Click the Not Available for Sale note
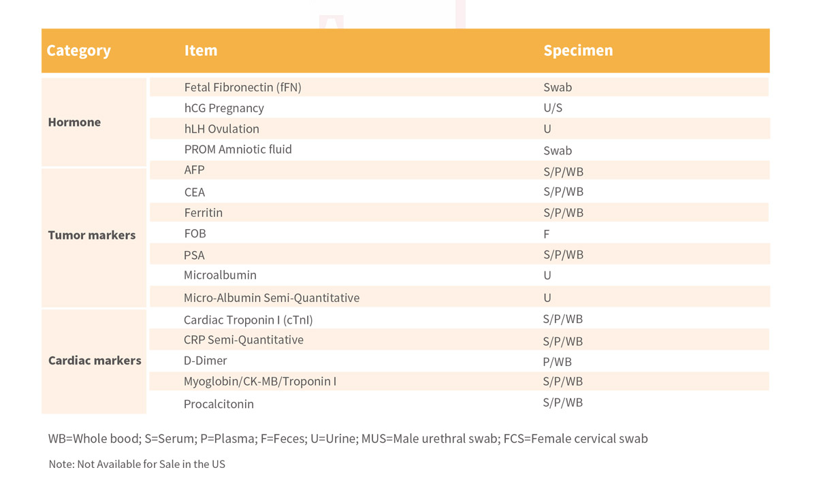This screenshot has width=817, height=504. click(x=137, y=465)
